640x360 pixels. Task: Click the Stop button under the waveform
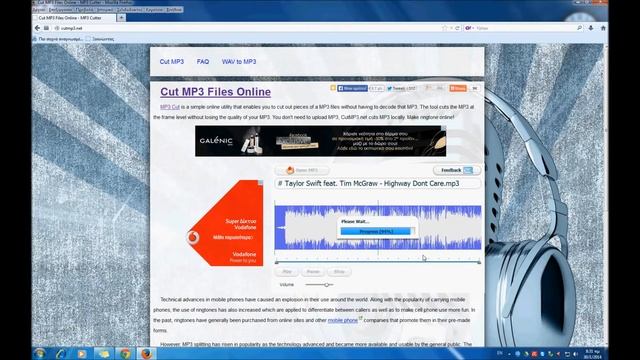click(339, 271)
